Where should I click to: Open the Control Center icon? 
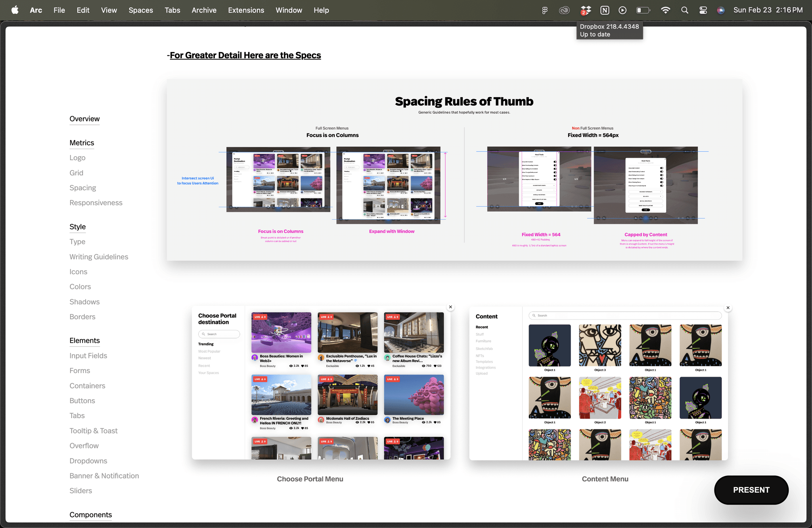click(703, 10)
